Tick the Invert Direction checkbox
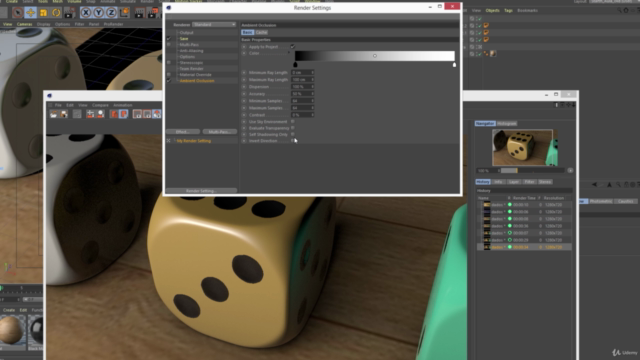Viewport: 640px width, 360px height. [293, 140]
